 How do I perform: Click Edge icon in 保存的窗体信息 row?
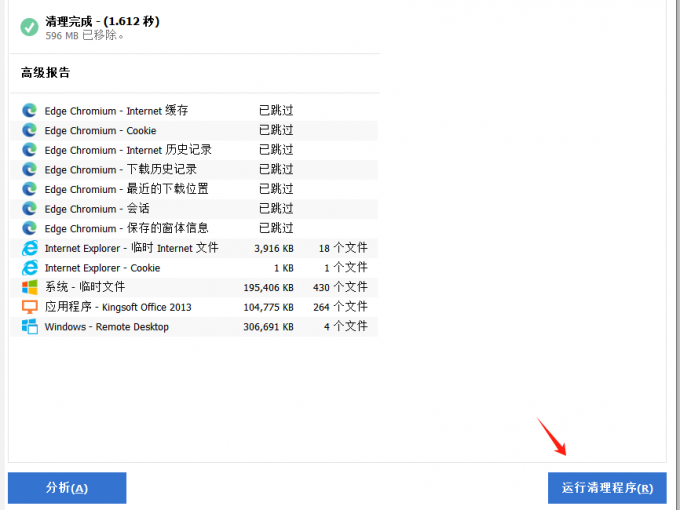(x=29, y=228)
